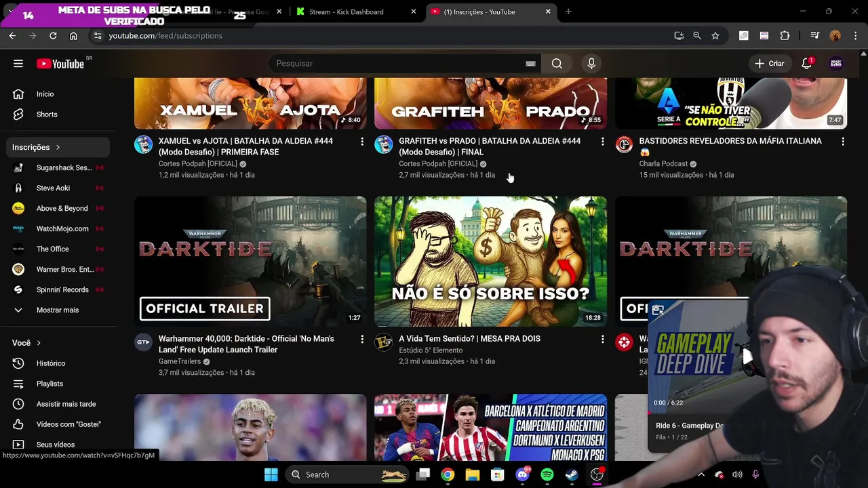
Task: Open XAMUEL vs AJOTA video title
Action: [x=245, y=146]
